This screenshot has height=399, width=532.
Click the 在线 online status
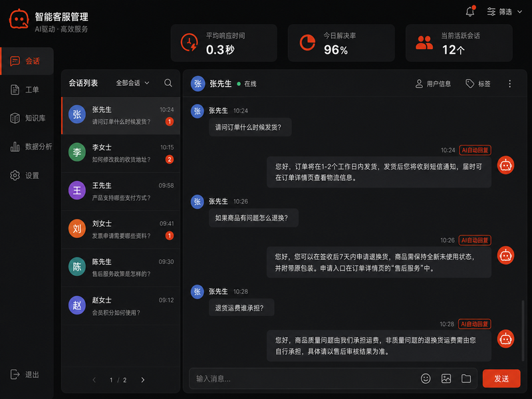tap(247, 84)
